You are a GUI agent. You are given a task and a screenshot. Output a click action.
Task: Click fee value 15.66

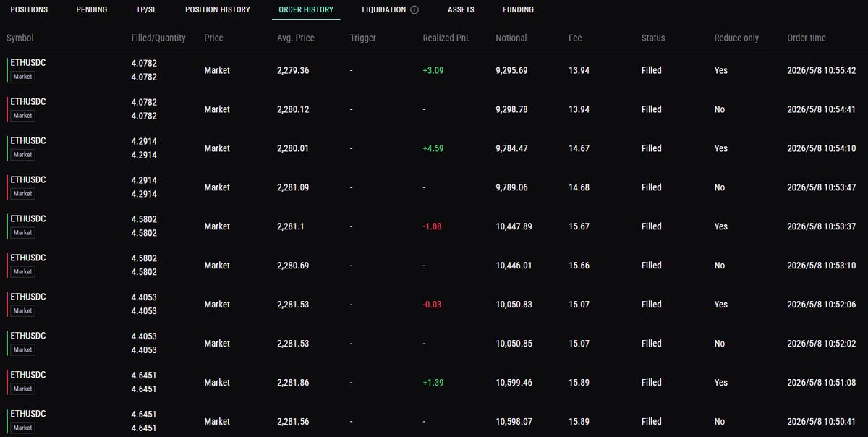579,266
